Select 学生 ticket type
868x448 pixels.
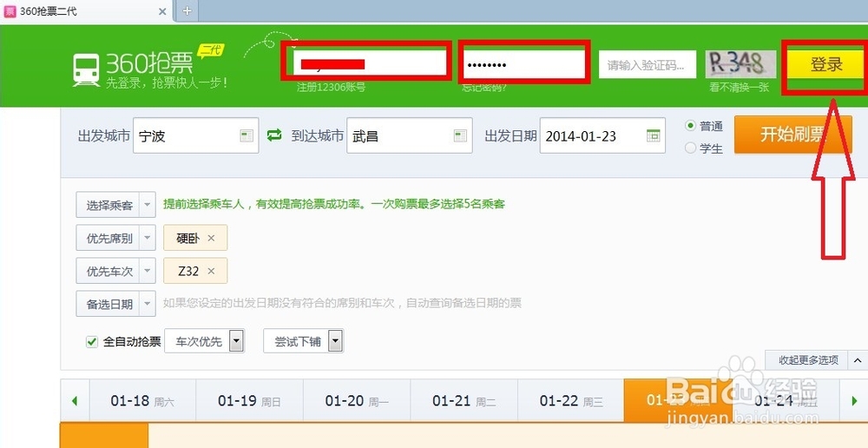tap(690, 148)
